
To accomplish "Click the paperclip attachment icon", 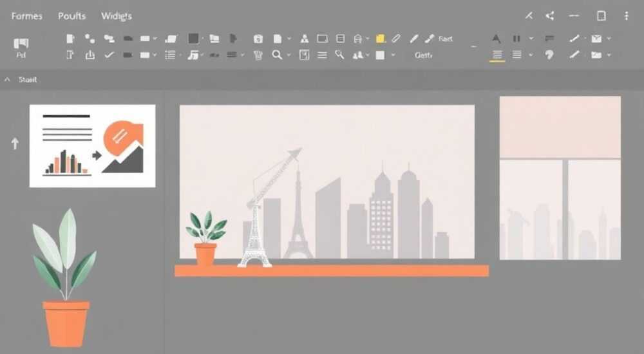I will click(396, 39).
